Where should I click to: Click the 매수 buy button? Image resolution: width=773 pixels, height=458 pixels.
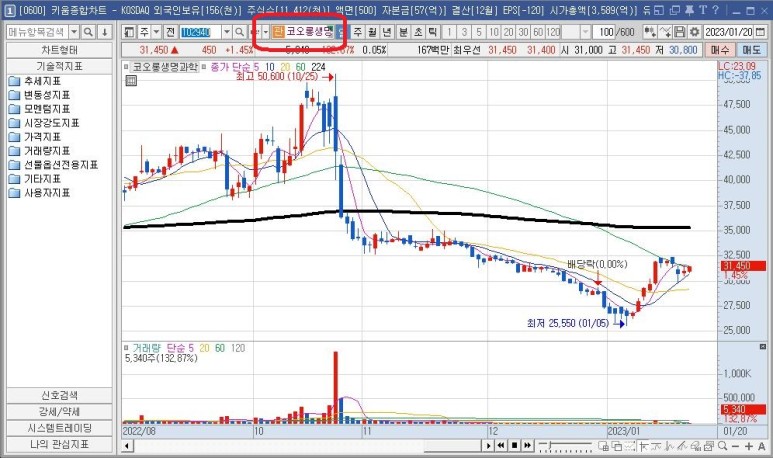click(x=720, y=50)
